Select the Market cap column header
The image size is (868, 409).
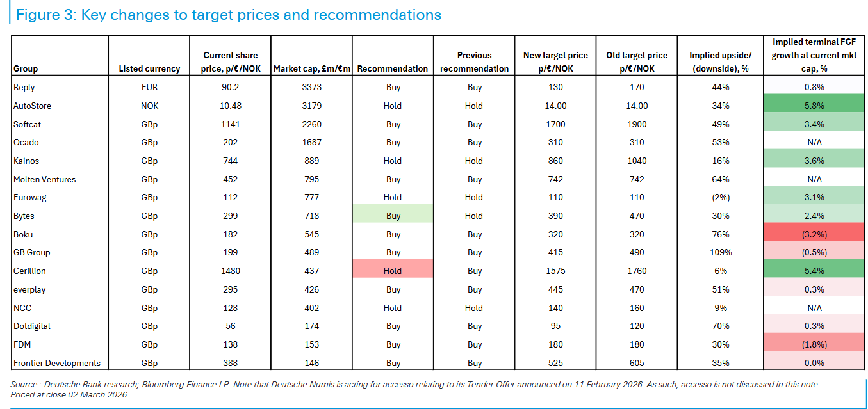312,68
